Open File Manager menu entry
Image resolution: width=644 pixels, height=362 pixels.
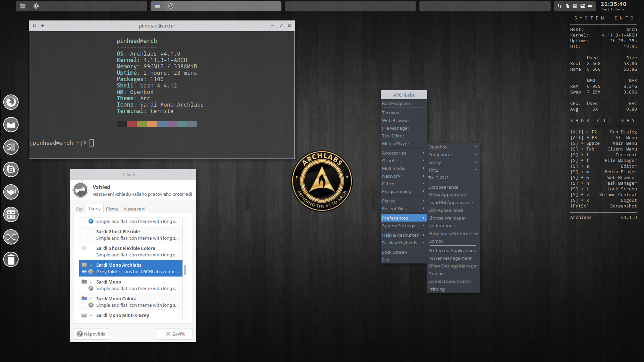pos(404,128)
